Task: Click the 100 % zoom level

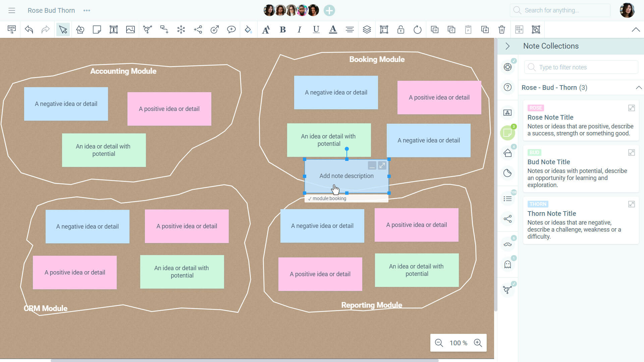Action: tap(458, 343)
